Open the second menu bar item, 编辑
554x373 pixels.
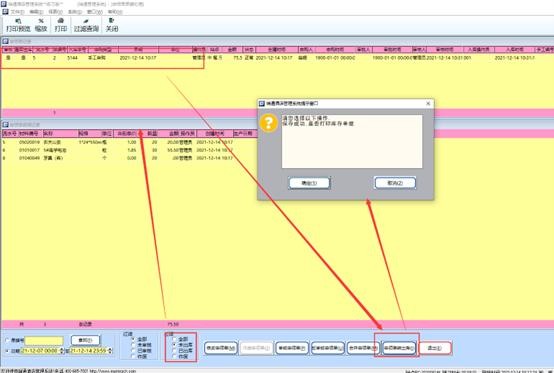[x=36, y=12]
